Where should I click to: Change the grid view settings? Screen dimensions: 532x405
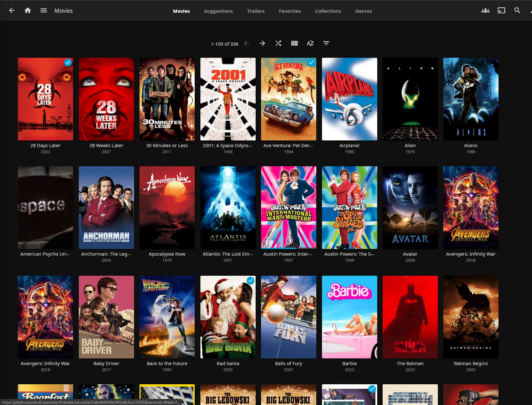294,43
